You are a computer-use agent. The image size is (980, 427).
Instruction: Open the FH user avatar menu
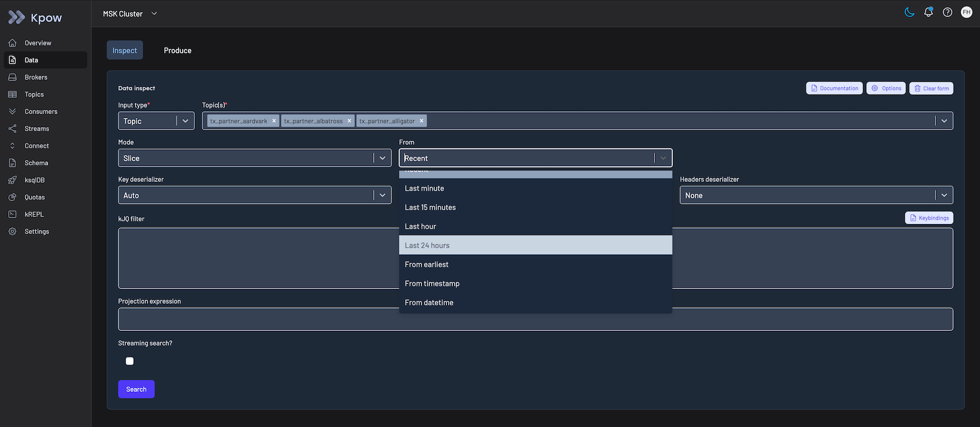[966, 13]
